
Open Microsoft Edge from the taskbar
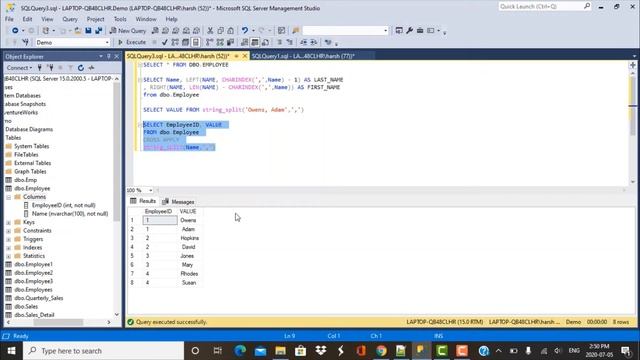240,351
